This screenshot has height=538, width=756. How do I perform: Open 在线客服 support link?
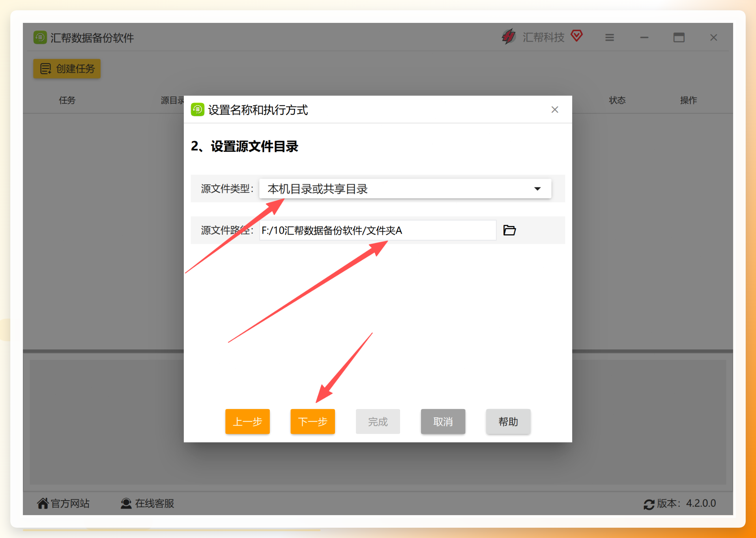[x=147, y=503]
